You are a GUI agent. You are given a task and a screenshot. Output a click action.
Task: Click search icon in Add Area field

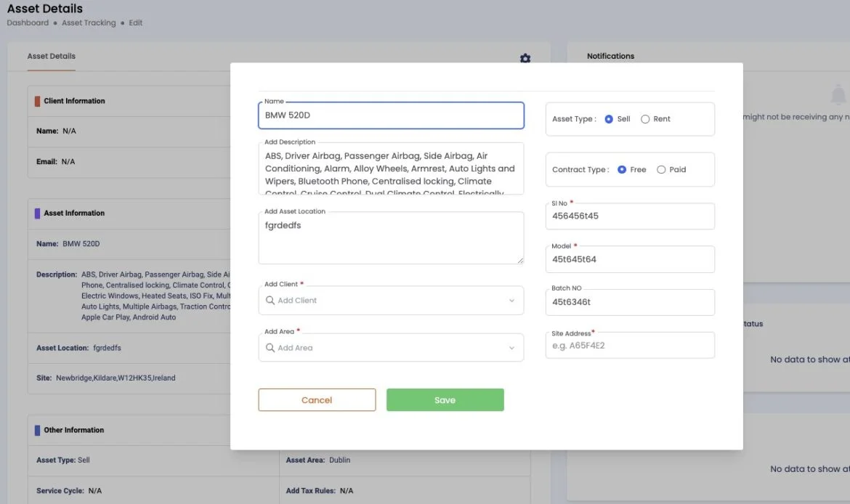click(270, 348)
